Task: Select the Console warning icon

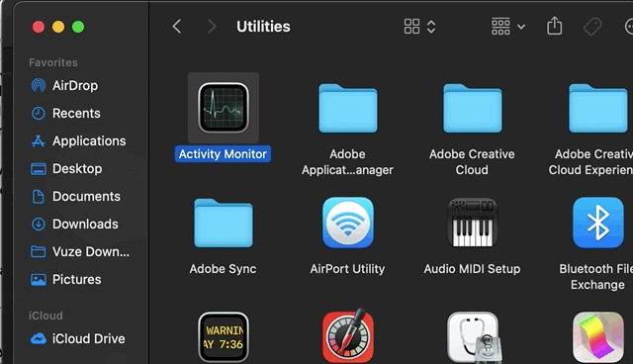Action: 224,337
